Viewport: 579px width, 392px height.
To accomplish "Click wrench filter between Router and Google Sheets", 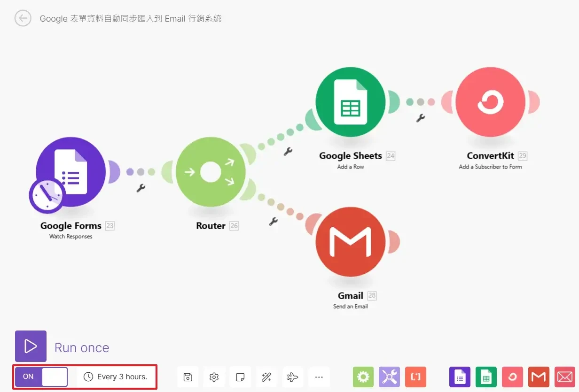I will [x=288, y=151].
